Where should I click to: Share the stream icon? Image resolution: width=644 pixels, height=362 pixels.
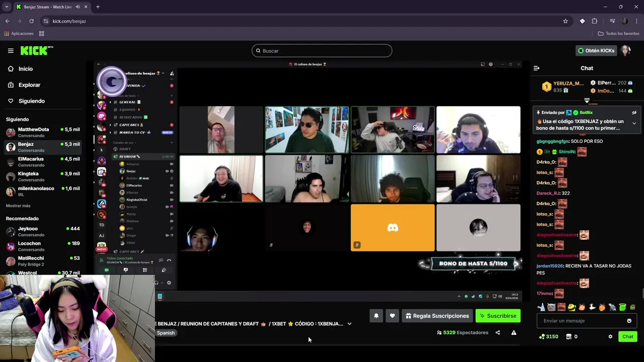click(x=498, y=332)
